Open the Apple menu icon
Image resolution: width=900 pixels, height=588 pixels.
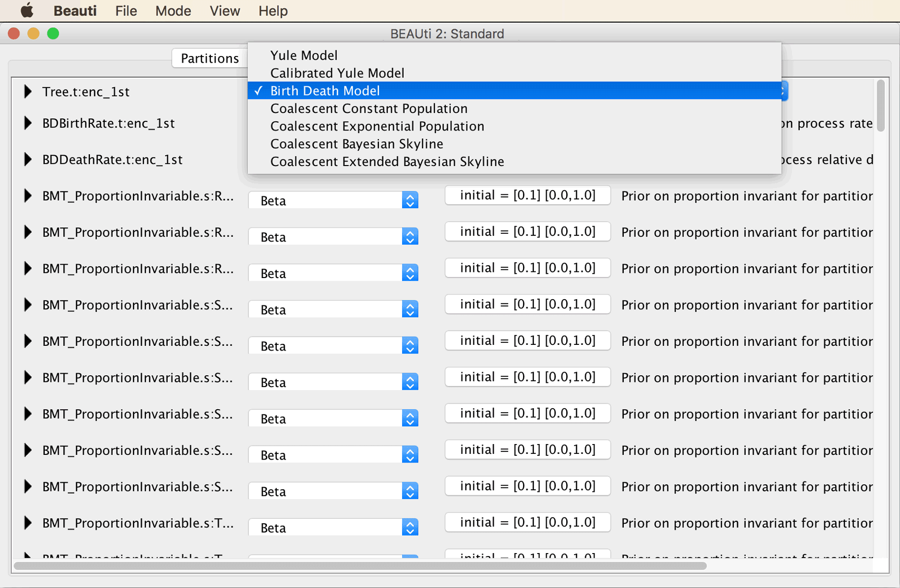click(27, 10)
